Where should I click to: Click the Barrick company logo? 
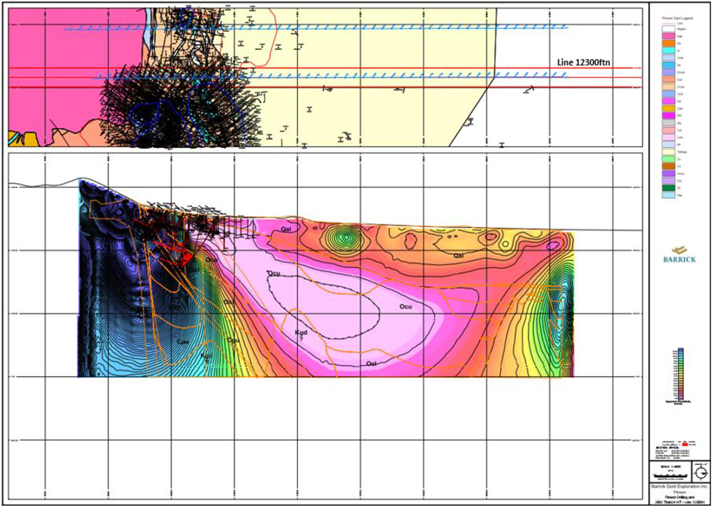(x=680, y=253)
